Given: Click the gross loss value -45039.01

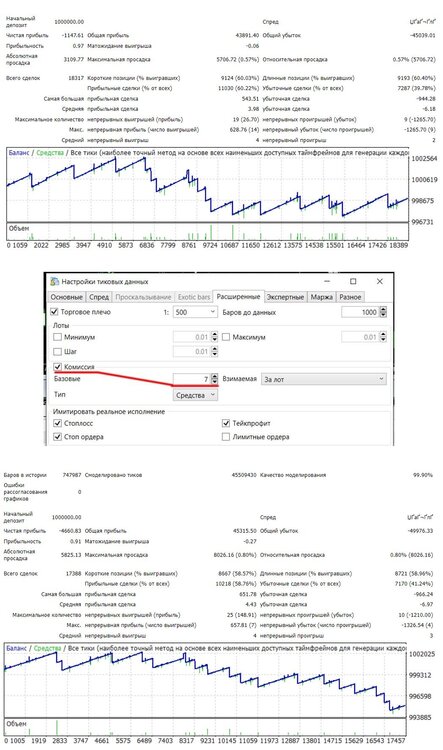Looking at the screenshot, I should 423,35.
